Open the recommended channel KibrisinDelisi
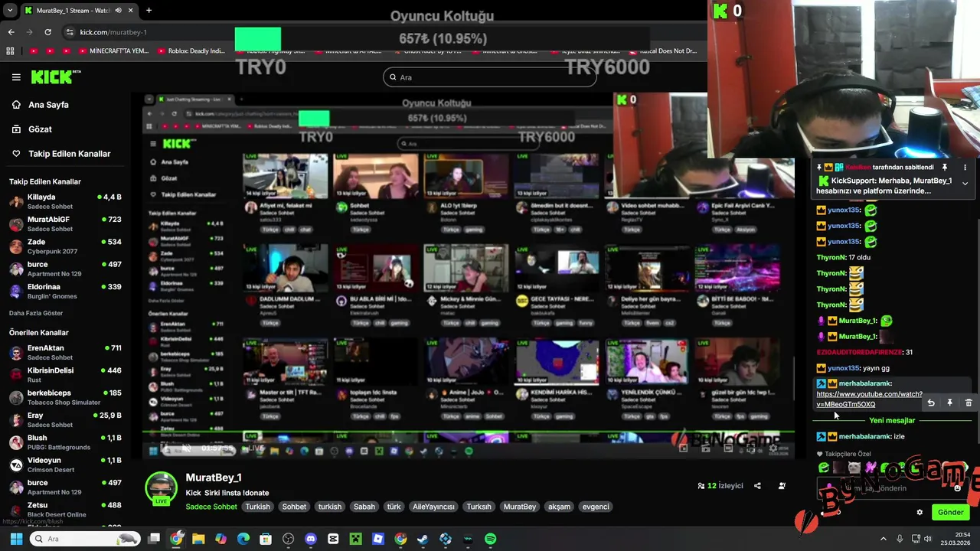Image resolution: width=980 pixels, height=551 pixels. [65, 374]
